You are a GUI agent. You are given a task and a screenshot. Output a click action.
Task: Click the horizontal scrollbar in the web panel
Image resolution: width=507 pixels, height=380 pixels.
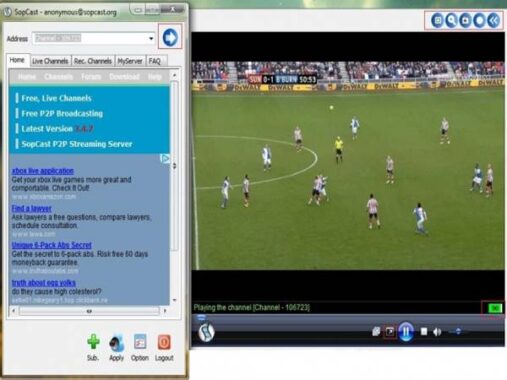click(89, 311)
